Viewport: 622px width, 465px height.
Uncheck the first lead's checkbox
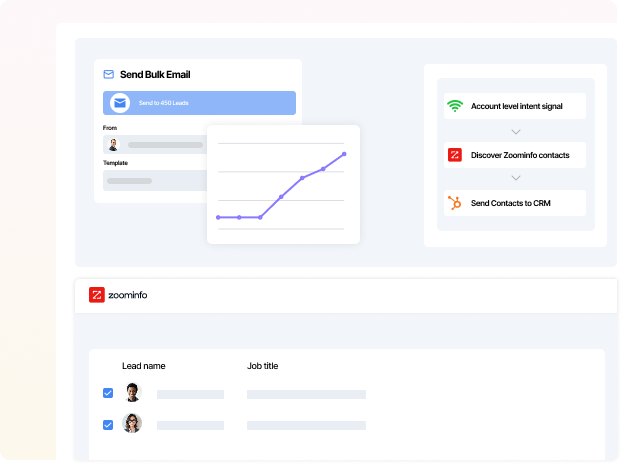108,394
